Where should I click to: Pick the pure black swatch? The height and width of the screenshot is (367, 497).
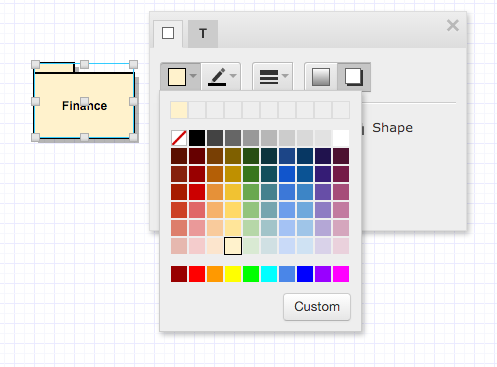pyautogui.click(x=197, y=138)
